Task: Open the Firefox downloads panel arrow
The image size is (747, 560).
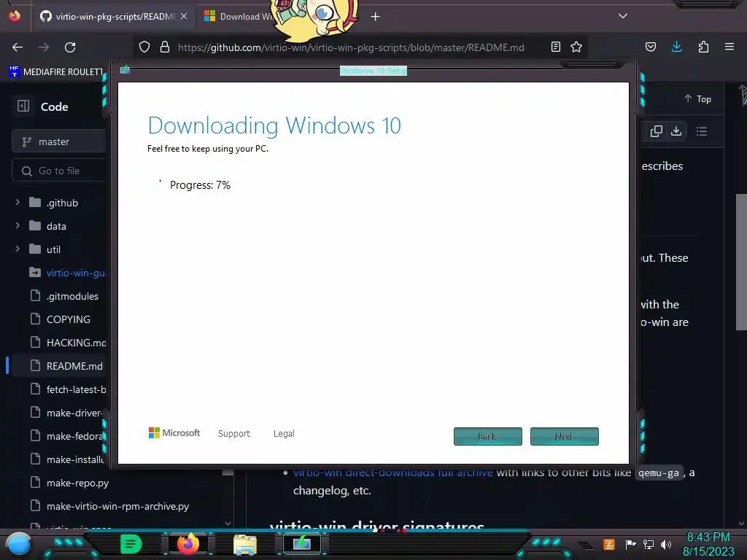Action: coord(676,47)
